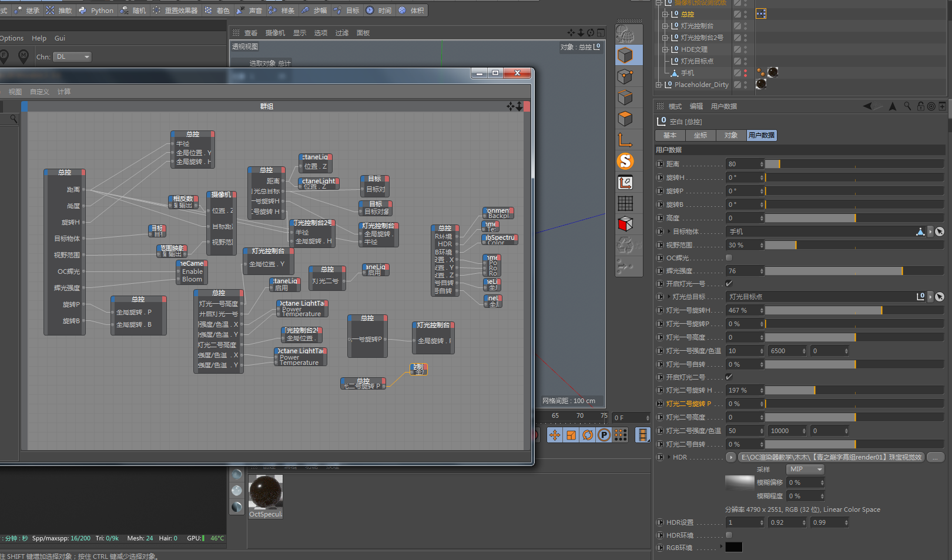This screenshot has height=560, width=952.
Task: Open the Options menu
Action: 12,38
